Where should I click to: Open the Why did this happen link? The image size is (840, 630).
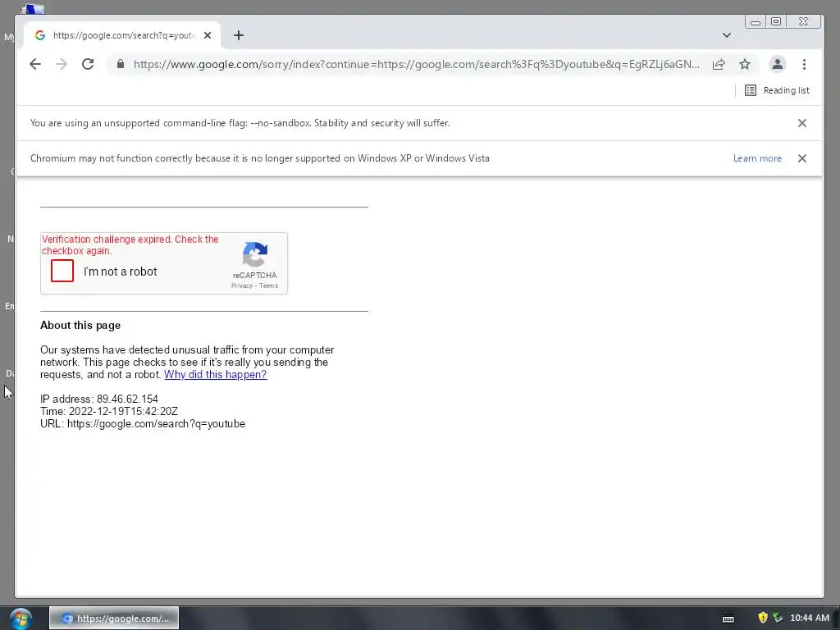216,374
